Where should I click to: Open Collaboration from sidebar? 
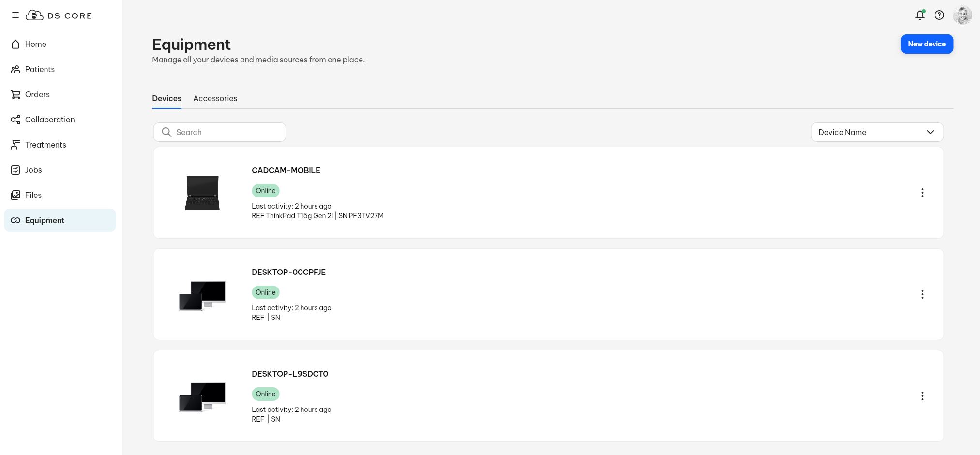coord(50,120)
